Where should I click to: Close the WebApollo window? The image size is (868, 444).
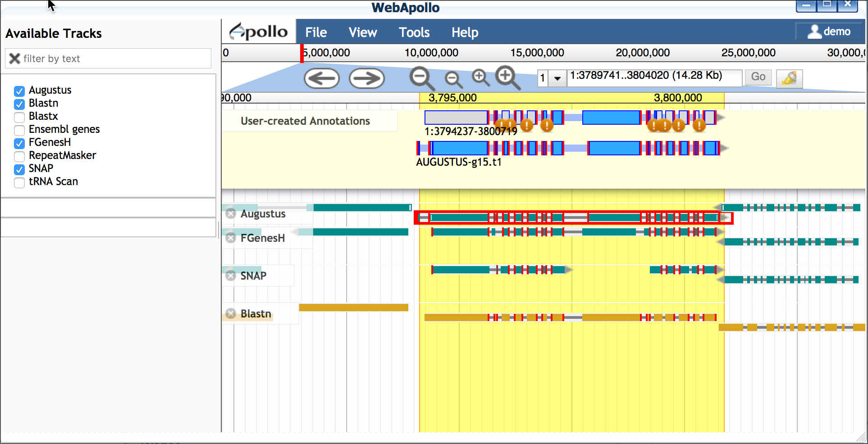pos(847,5)
